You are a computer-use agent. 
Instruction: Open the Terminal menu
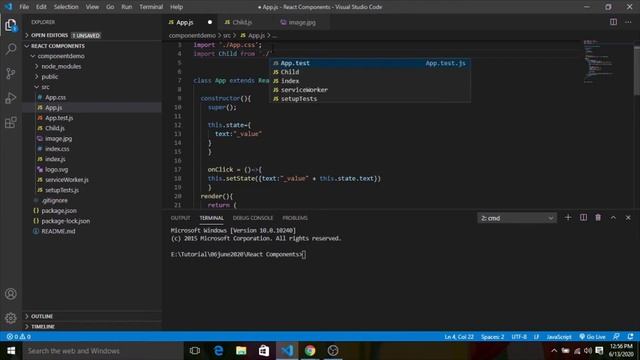click(x=151, y=7)
